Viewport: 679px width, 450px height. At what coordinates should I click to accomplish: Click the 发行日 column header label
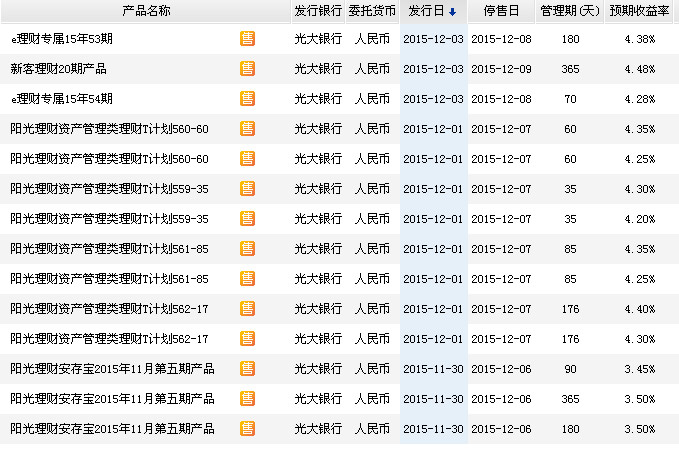pos(427,11)
